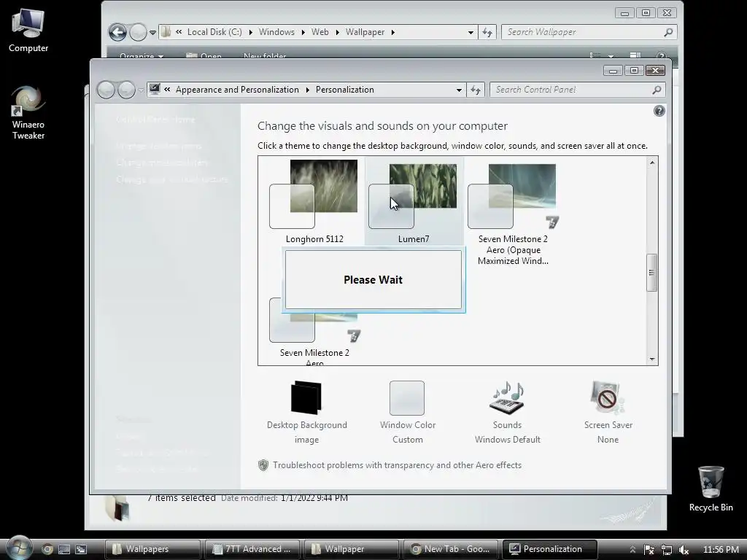
Task: Launch Winaero Tweaker from the desktop
Action: point(28,112)
